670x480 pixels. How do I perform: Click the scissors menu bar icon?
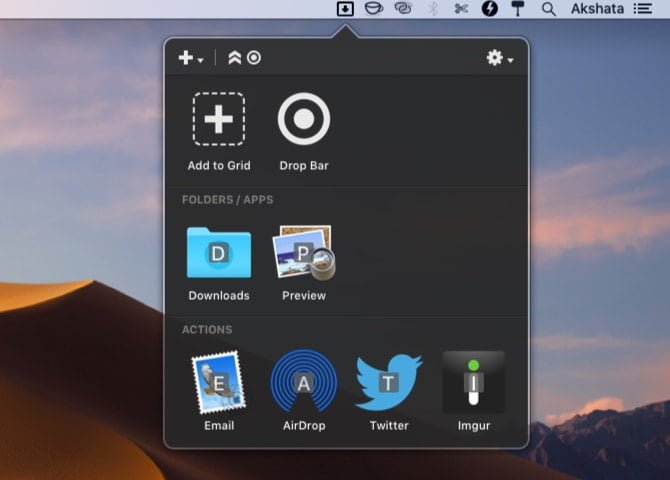pyautogui.click(x=461, y=9)
